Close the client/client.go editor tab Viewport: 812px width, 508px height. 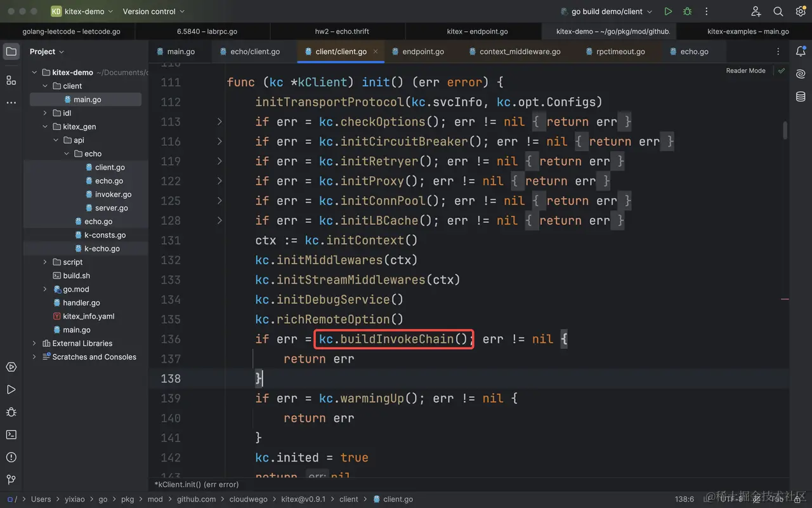click(376, 51)
